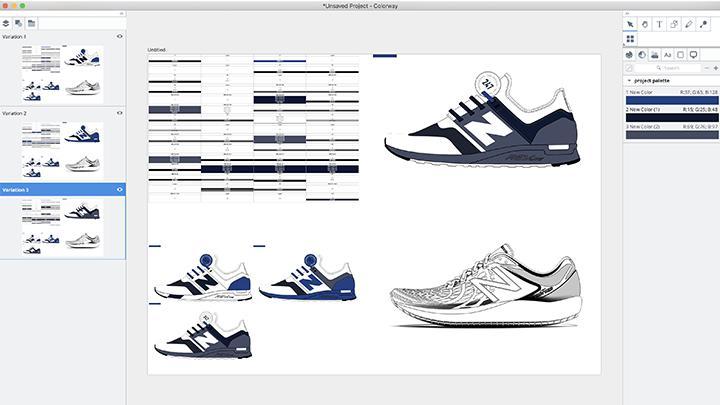Open the comments speech bubble panel
This screenshot has height=405, width=720.
[x=693, y=54]
